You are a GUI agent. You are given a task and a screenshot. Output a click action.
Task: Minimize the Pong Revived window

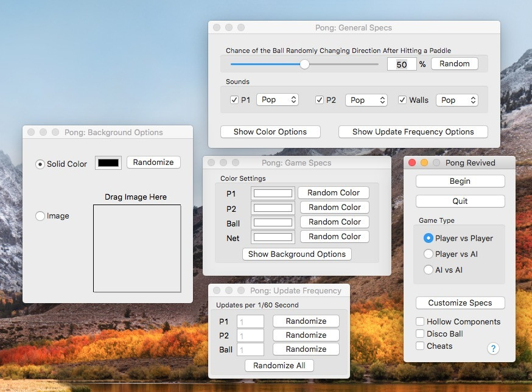424,163
